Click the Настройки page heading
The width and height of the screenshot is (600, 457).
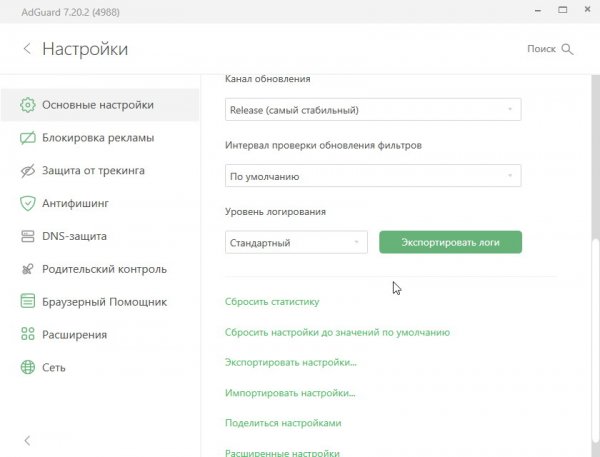pos(85,49)
